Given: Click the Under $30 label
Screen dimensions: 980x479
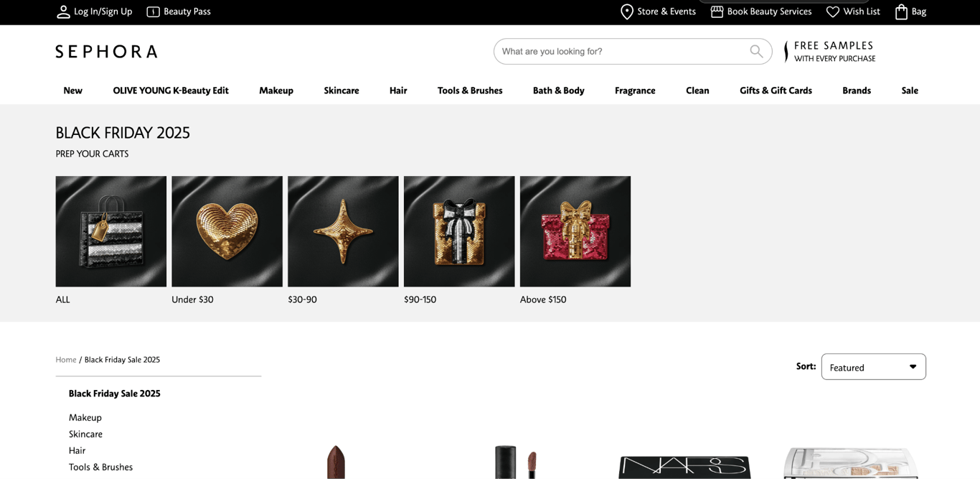Looking at the screenshot, I should click(x=192, y=299).
